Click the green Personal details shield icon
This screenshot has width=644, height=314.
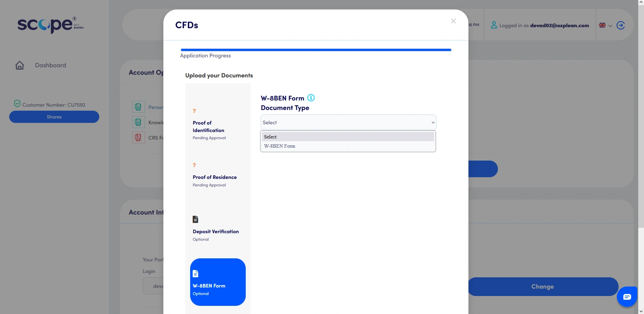138,107
